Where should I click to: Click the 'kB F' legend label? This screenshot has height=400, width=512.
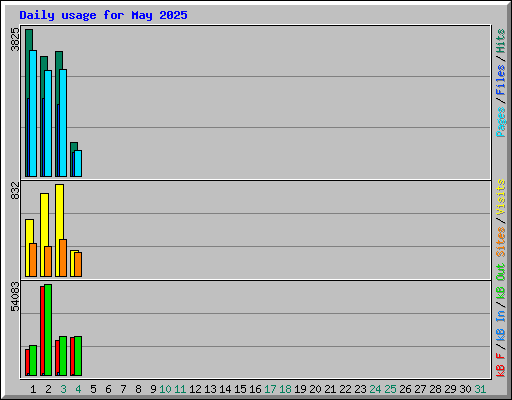[501, 365]
